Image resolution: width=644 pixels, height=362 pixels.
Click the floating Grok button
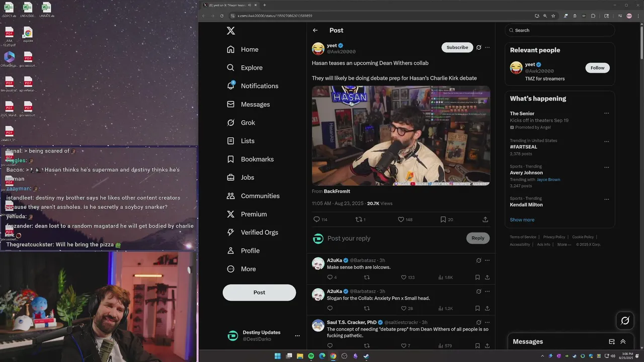pyautogui.click(x=625, y=320)
